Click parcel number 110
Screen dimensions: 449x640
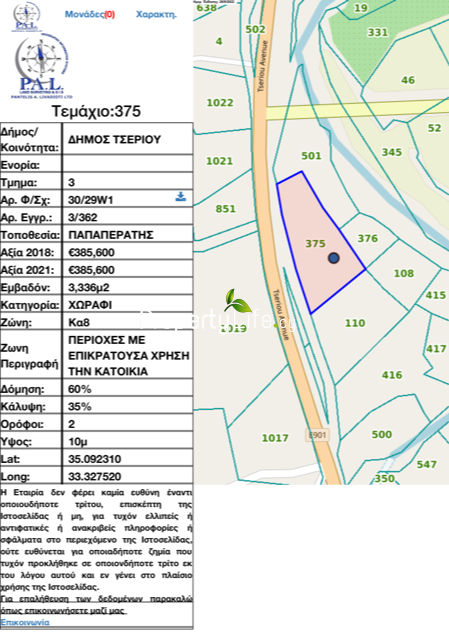click(x=355, y=323)
